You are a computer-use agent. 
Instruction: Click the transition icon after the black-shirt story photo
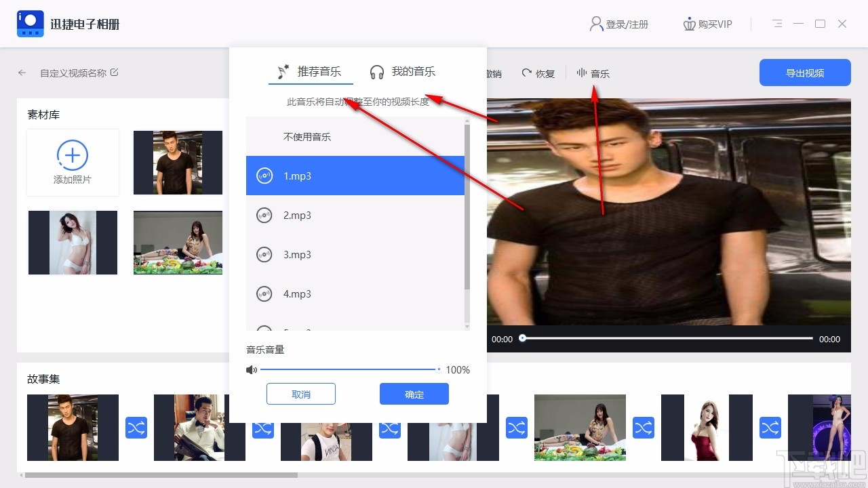pos(136,428)
